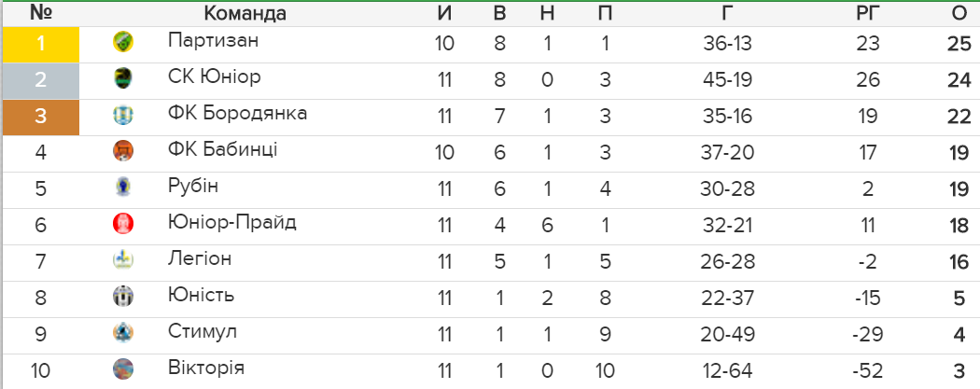Click the Рубін team emblem

pos(123,188)
